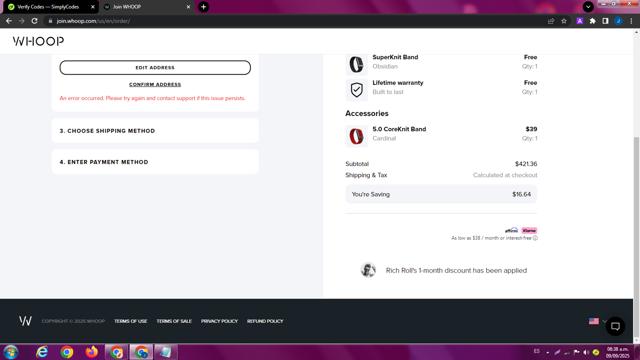Open the blue profile avatar
The width and height of the screenshot is (640, 360).
coord(619,21)
